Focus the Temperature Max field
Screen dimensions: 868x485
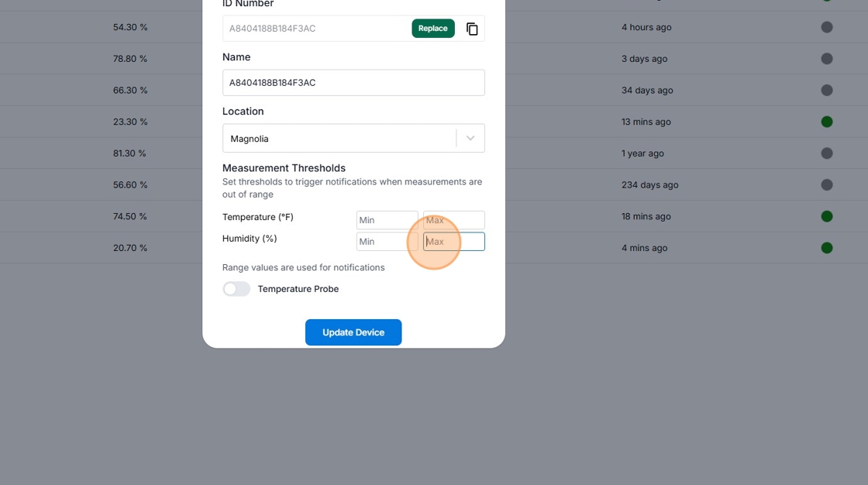click(x=453, y=220)
